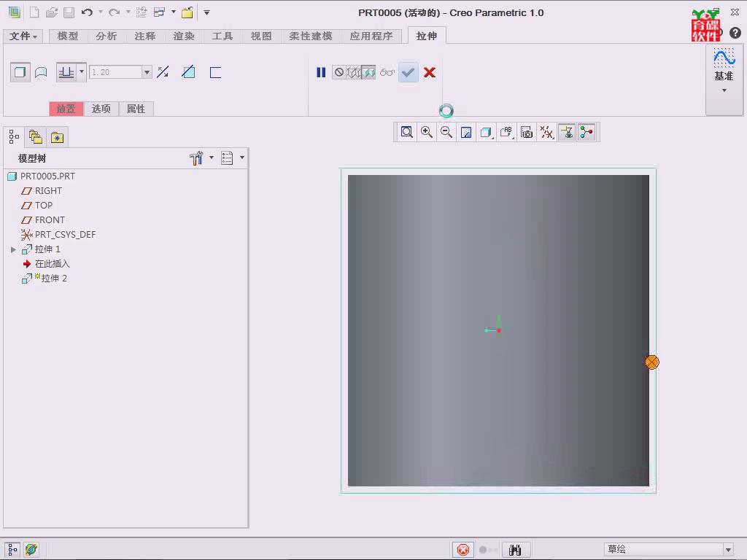Open the 放置 placement panel
The image size is (747, 560).
point(66,109)
